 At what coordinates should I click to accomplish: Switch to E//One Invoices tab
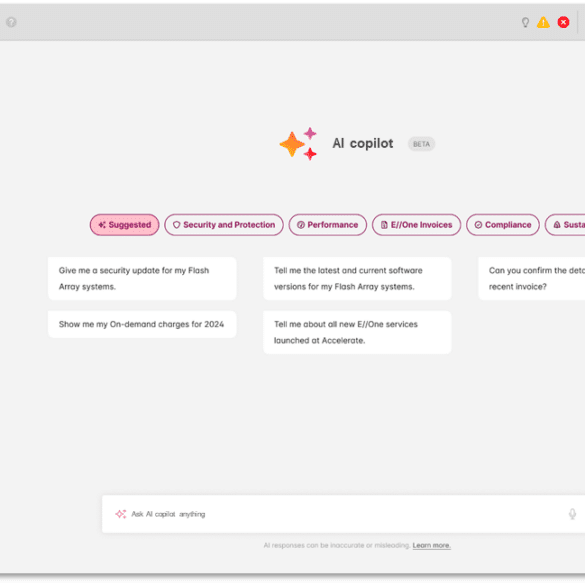pos(416,225)
